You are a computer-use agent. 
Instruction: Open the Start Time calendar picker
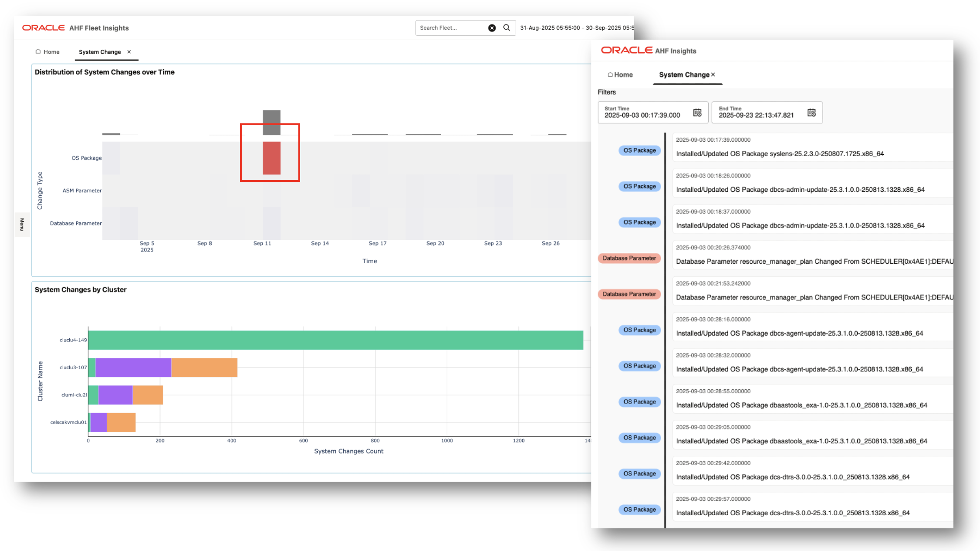696,112
